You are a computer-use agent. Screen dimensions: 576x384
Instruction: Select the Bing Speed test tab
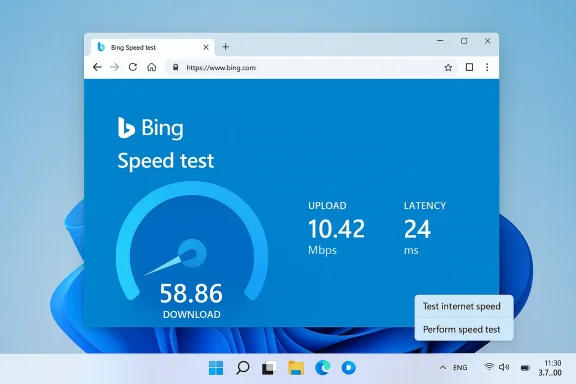[x=152, y=47]
